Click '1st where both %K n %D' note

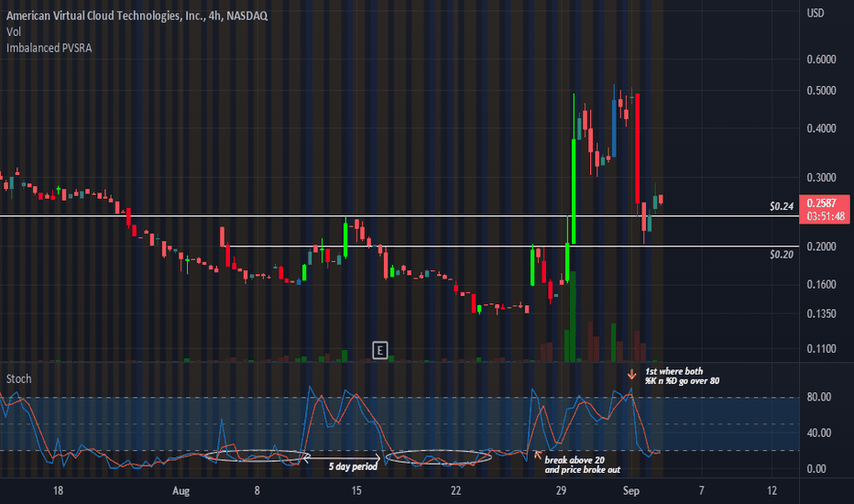click(682, 376)
